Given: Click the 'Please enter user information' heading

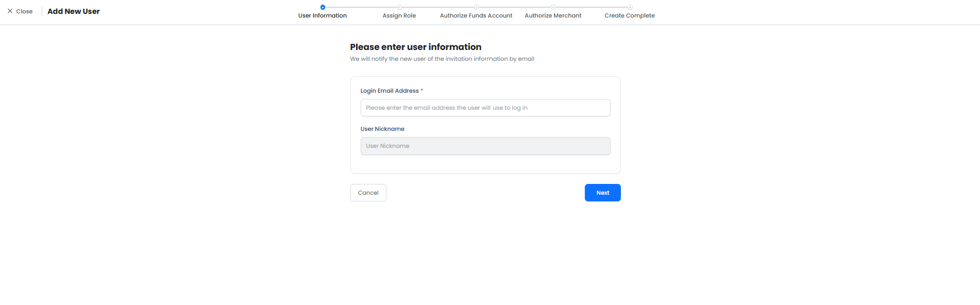Looking at the screenshot, I should click(416, 47).
